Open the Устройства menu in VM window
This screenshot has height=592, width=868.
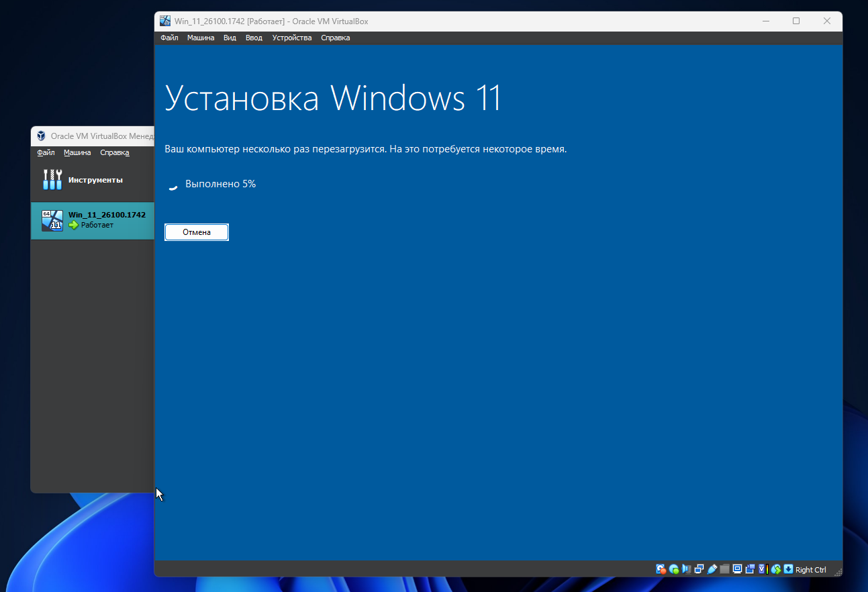point(291,38)
